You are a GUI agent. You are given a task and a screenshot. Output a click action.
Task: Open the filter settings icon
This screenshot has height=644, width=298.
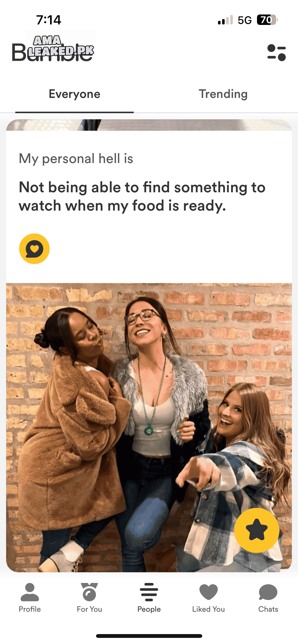pyautogui.click(x=277, y=53)
